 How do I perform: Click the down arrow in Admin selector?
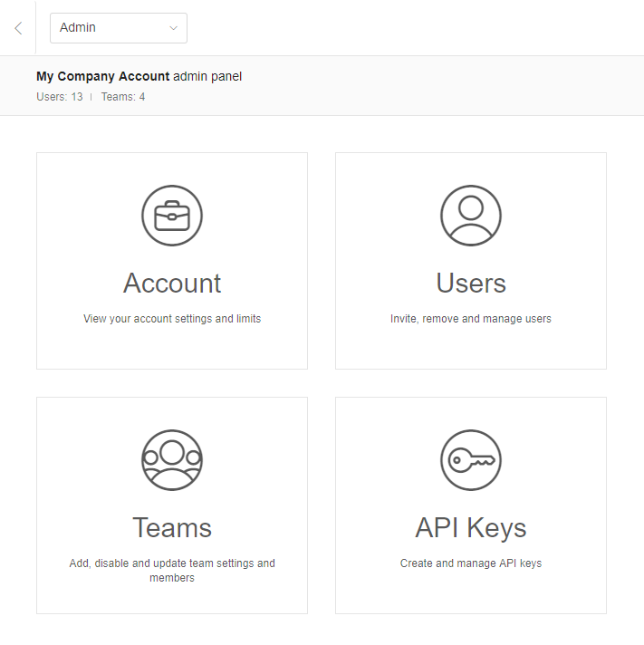pyautogui.click(x=173, y=28)
